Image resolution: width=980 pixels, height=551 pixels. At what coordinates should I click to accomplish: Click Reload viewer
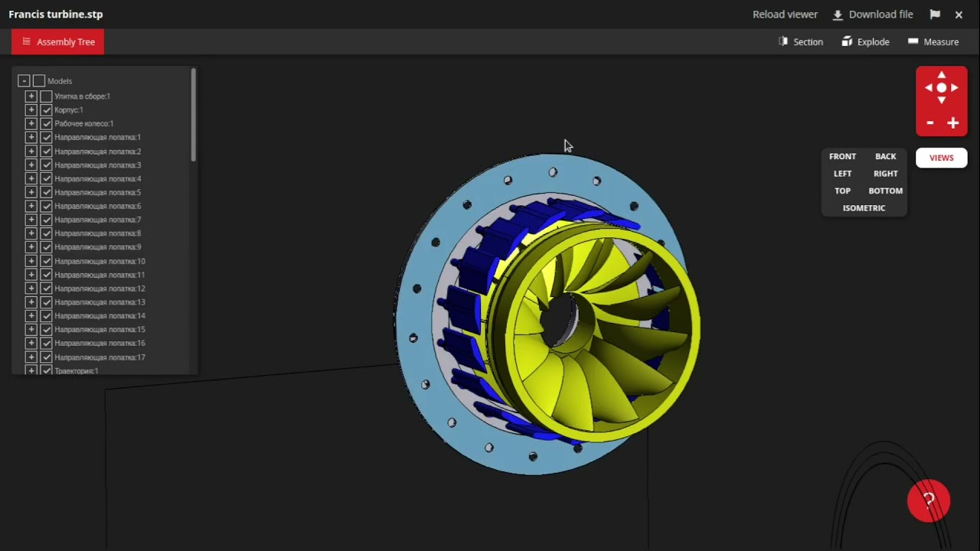click(785, 15)
